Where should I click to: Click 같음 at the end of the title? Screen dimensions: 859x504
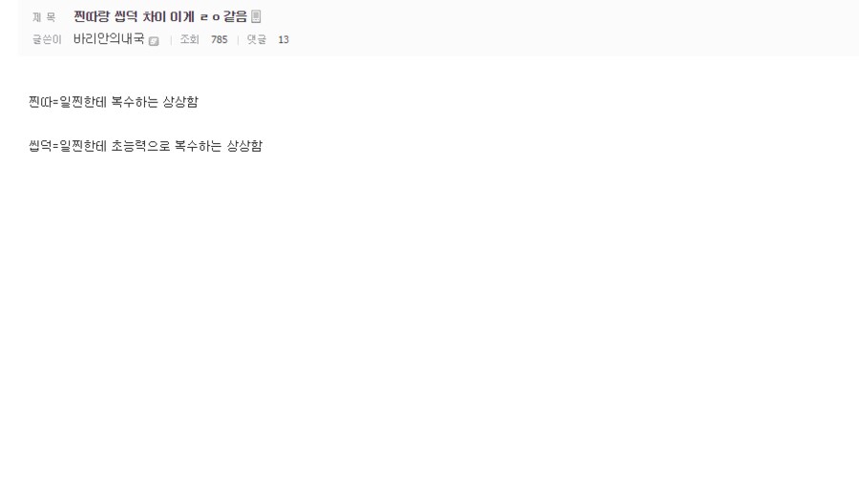tap(236, 16)
